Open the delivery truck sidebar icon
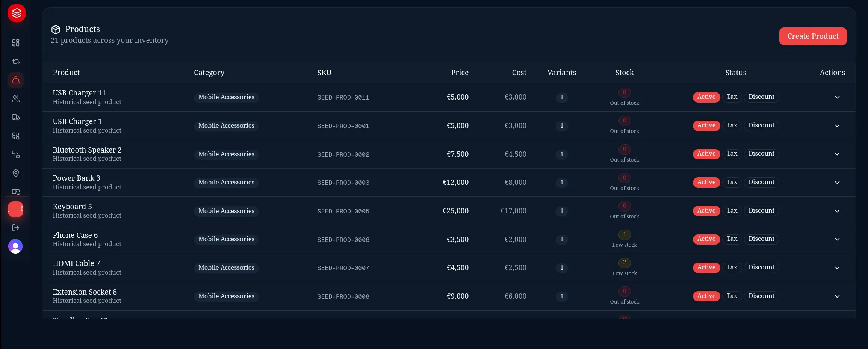 16,117
